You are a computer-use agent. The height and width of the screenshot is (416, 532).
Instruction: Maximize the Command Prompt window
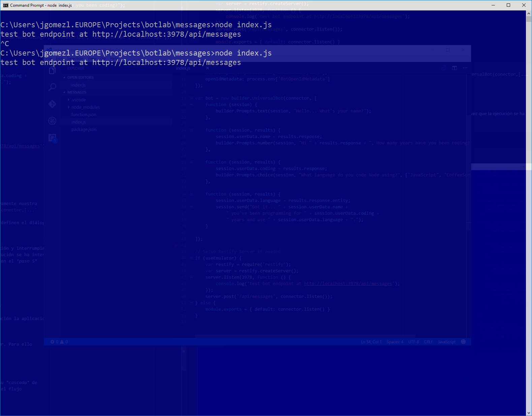508,5
